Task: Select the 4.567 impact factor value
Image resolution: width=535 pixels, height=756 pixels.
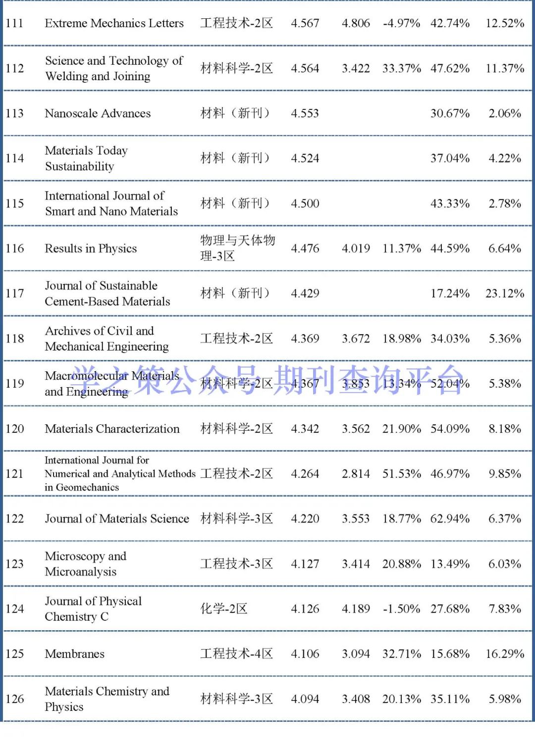Action: (305, 23)
